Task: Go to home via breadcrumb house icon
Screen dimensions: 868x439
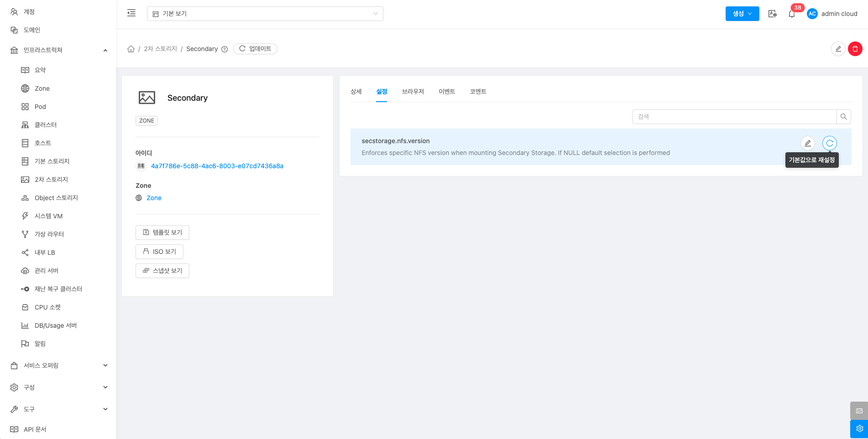Action: point(131,49)
